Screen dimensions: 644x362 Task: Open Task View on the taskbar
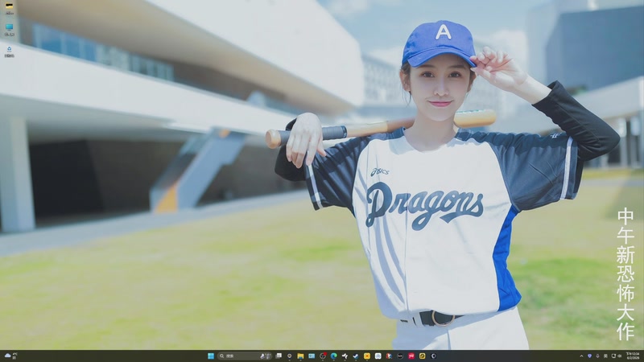pos(279,356)
